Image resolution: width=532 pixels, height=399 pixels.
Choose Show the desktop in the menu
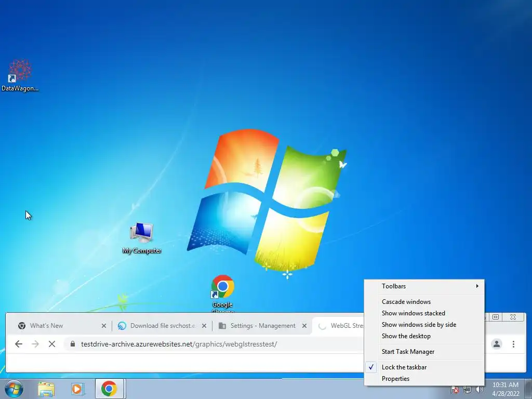tap(424, 336)
